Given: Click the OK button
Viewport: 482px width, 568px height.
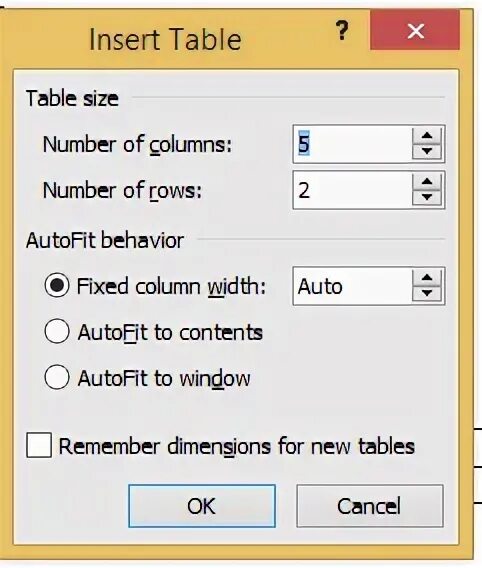Looking at the screenshot, I should 202,506.
